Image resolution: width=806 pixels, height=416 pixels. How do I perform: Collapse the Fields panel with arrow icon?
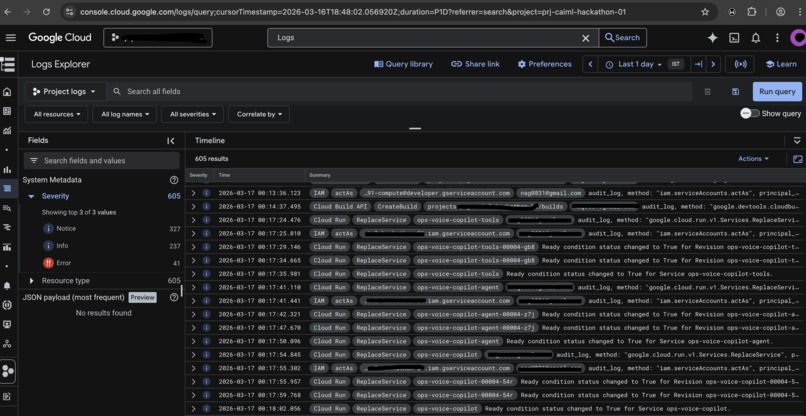point(171,141)
